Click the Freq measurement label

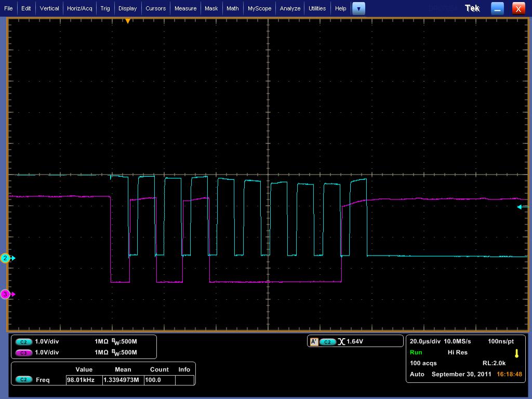43,380
